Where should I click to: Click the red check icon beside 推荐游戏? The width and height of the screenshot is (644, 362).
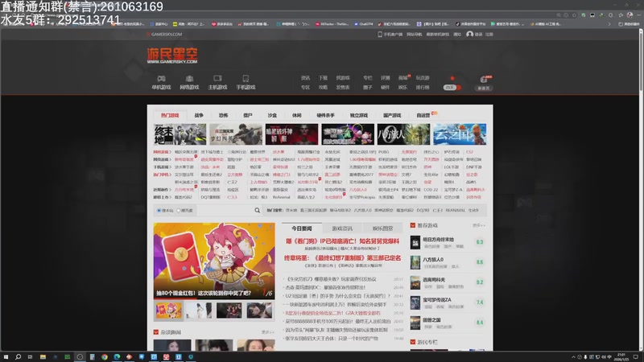click(x=413, y=225)
